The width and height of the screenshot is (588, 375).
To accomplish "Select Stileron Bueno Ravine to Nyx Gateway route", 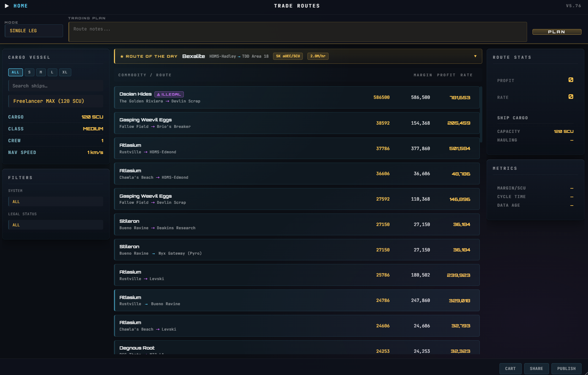I will pyautogui.click(x=297, y=250).
